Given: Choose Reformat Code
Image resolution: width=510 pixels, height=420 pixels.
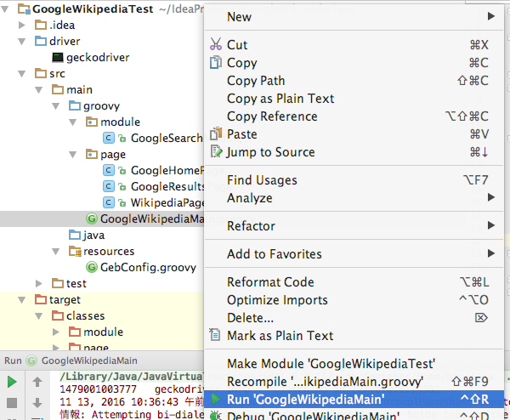Looking at the screenshot, I should point(354,281).
